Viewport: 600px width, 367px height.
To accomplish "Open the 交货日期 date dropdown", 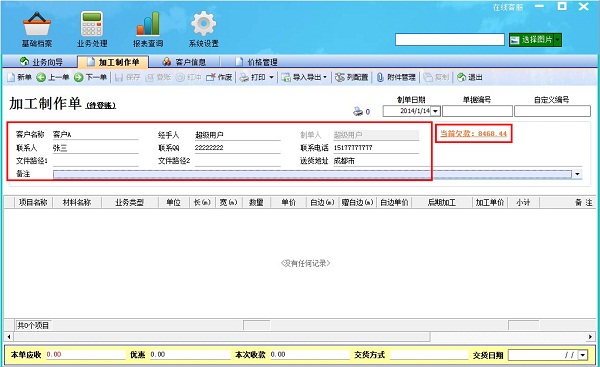I will [583, 355].
